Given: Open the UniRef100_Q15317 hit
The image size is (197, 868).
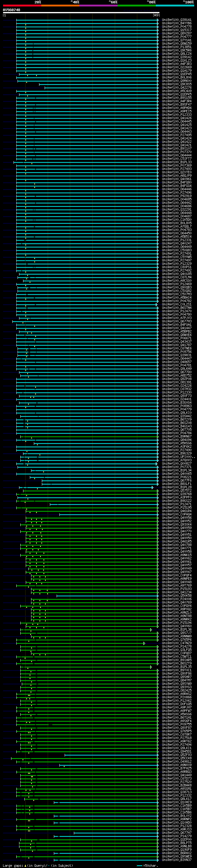Looking at the screenshot, I should [x=177, y=30].
